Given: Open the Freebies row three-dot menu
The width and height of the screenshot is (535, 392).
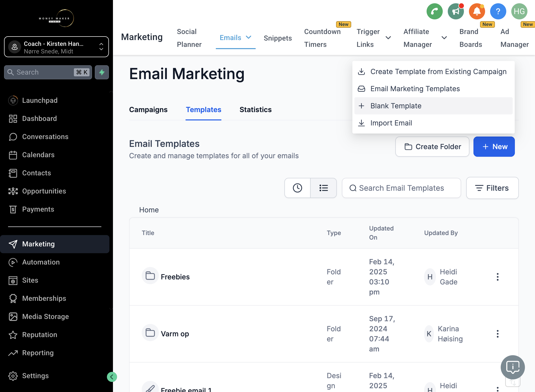Looking at the screenshot, I should pyautogui.click(x=497, y=277).
